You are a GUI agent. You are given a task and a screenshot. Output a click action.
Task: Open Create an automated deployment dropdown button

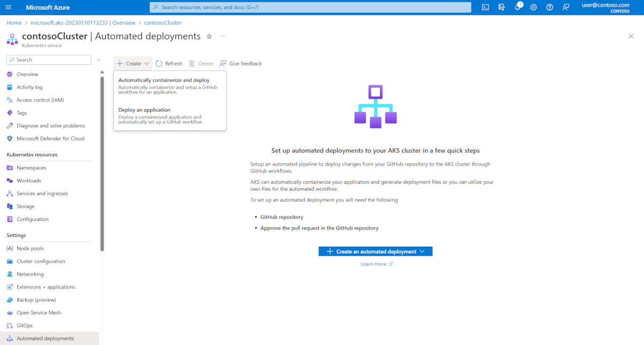375,251
